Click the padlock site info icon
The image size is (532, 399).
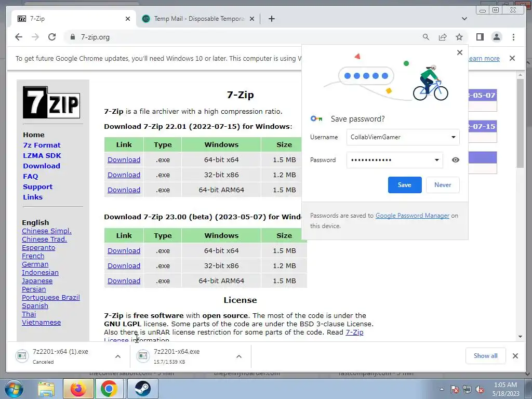click(x=72, y=37)
